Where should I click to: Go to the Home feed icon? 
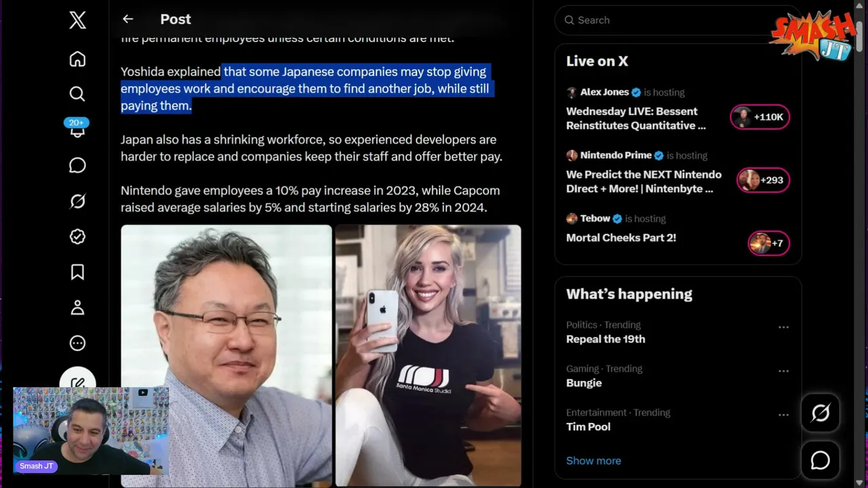(x=77, y=59)
